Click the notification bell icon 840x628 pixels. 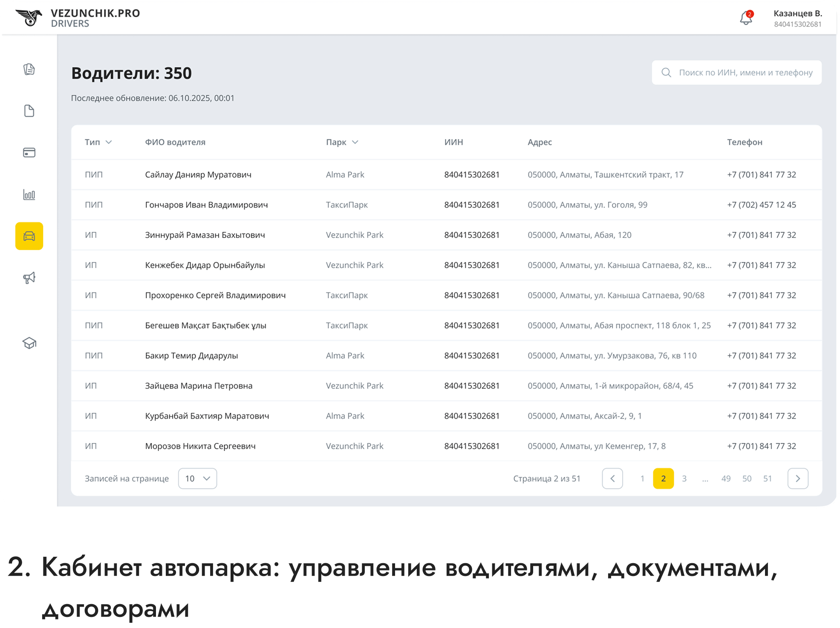coord(746,18)
